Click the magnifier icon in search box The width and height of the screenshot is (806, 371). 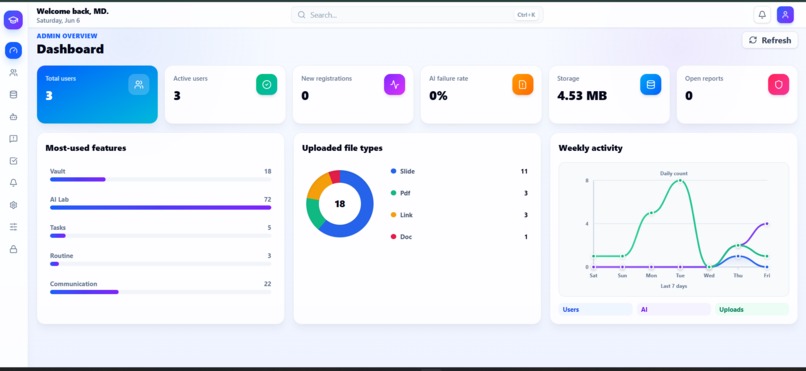(302, 15)
